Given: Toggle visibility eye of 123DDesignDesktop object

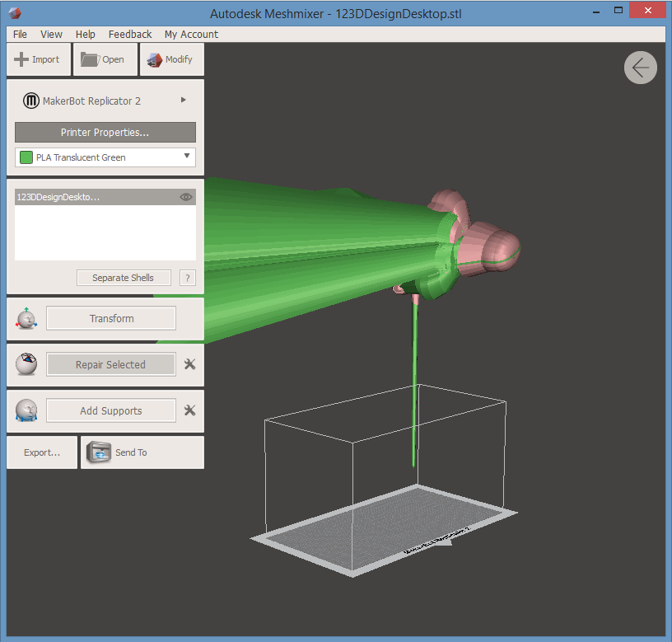Looking at the screenshot, I should click(x=186, y=197).
